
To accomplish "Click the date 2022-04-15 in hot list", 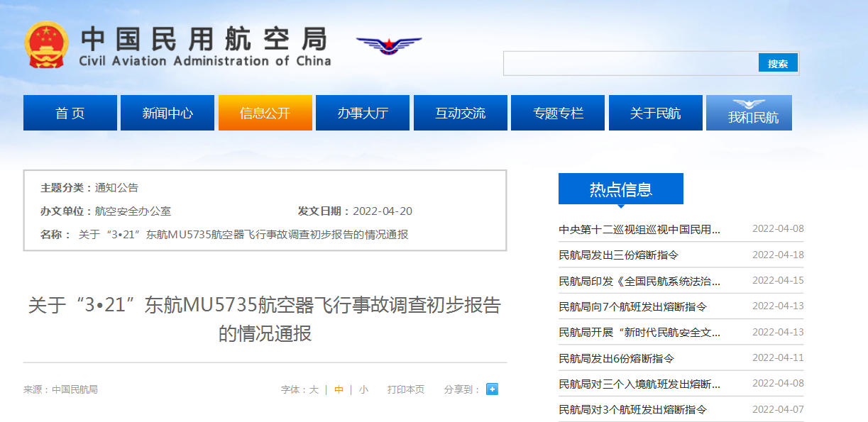I will coord(778,280).
